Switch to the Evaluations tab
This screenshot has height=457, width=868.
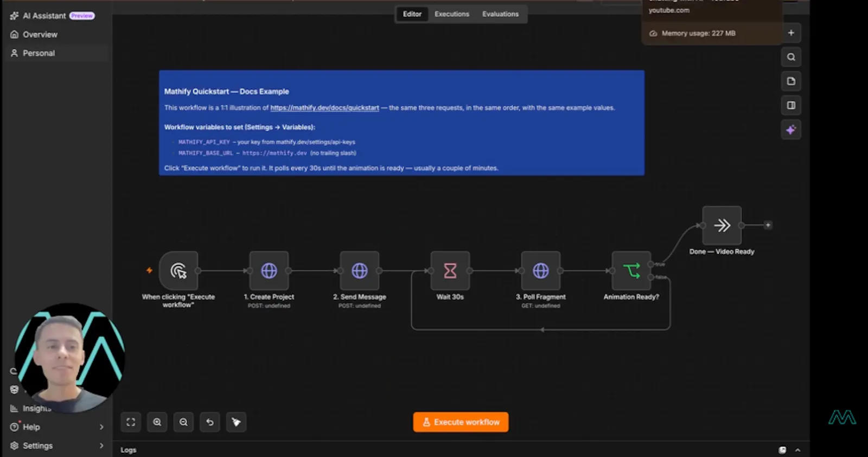point(500,14)
